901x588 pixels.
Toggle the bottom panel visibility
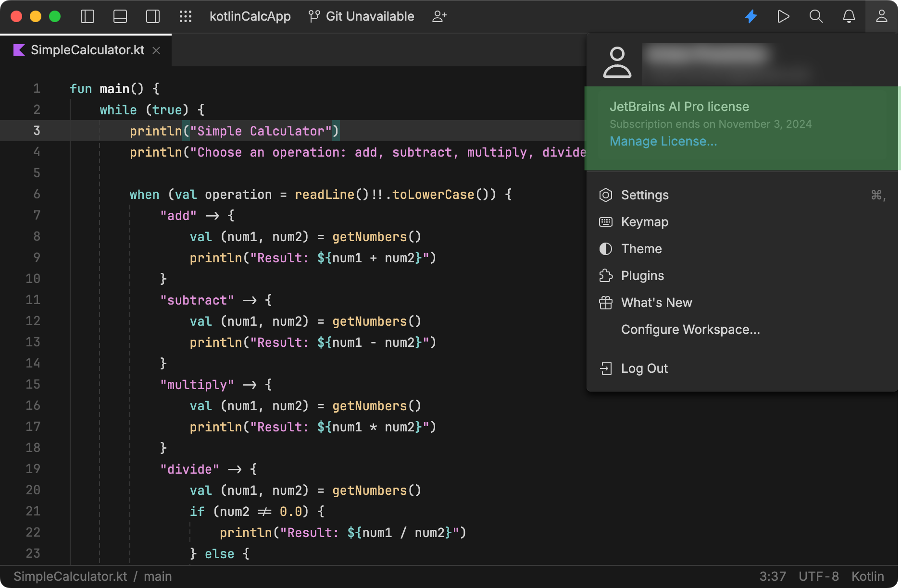pyautogui.click(x=120, y=16)
